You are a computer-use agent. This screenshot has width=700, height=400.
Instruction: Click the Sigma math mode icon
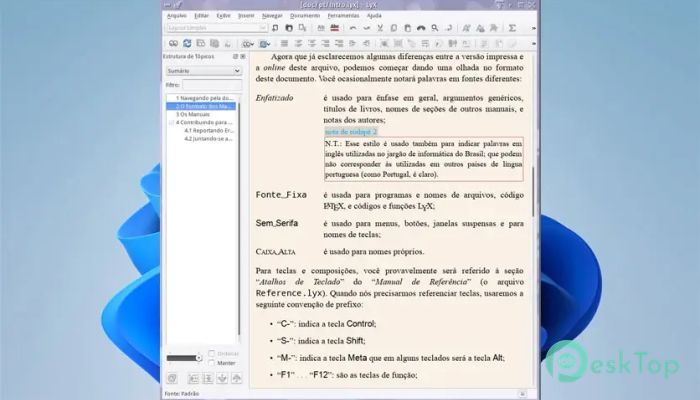point(512,28)
